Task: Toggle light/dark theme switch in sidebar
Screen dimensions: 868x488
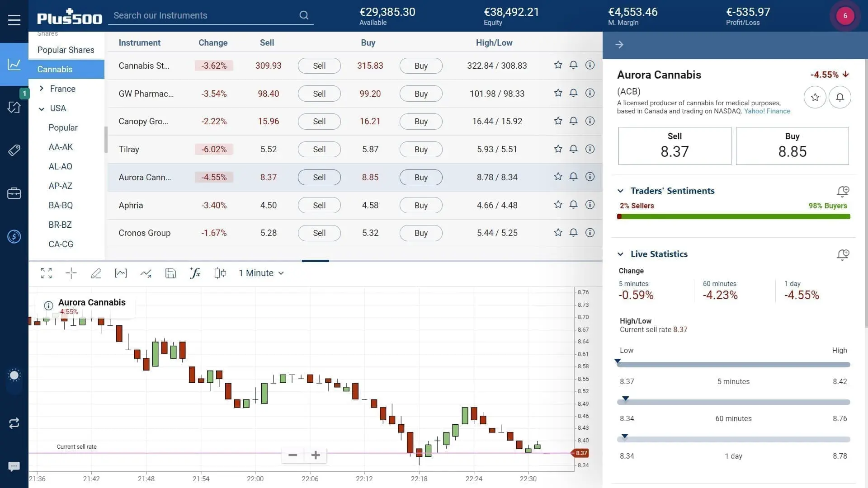Action: (x=14, y=380)
